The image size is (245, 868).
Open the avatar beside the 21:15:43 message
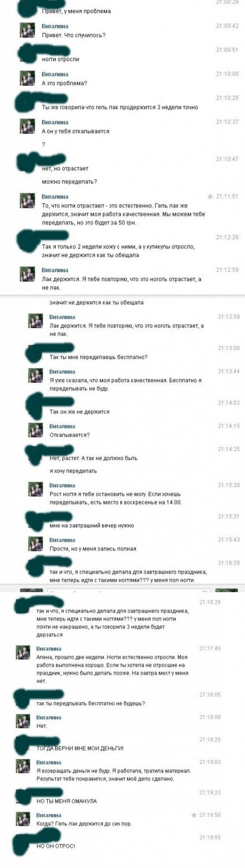tap(35, 544)
